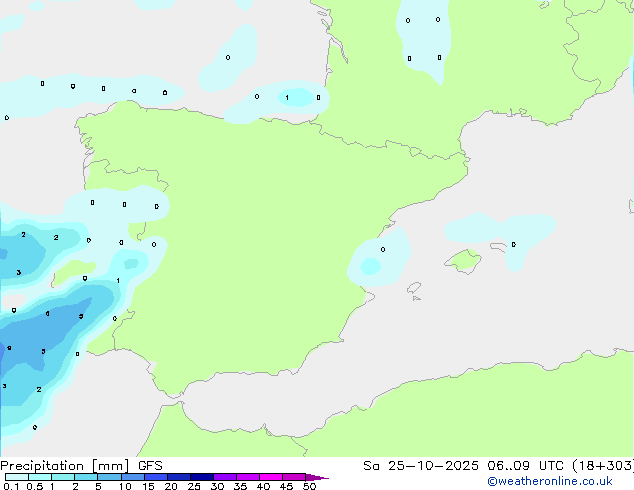This screenshot has width=634, height=490.
Task: Click the legend swatch between 2 and 5
Action: click(x=86, y=477)
